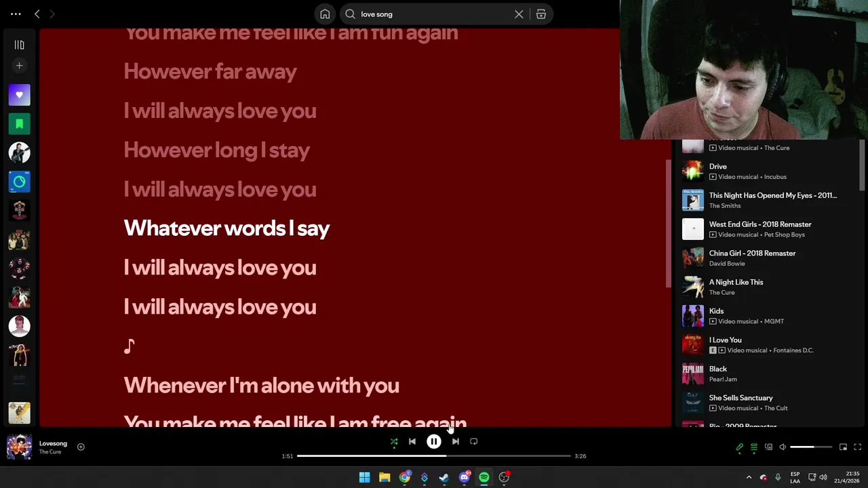Image resolution: width=868 pixels, height=488 pixels.
Task: Toggle the play queue panel
Action: (x=754, y=447)
